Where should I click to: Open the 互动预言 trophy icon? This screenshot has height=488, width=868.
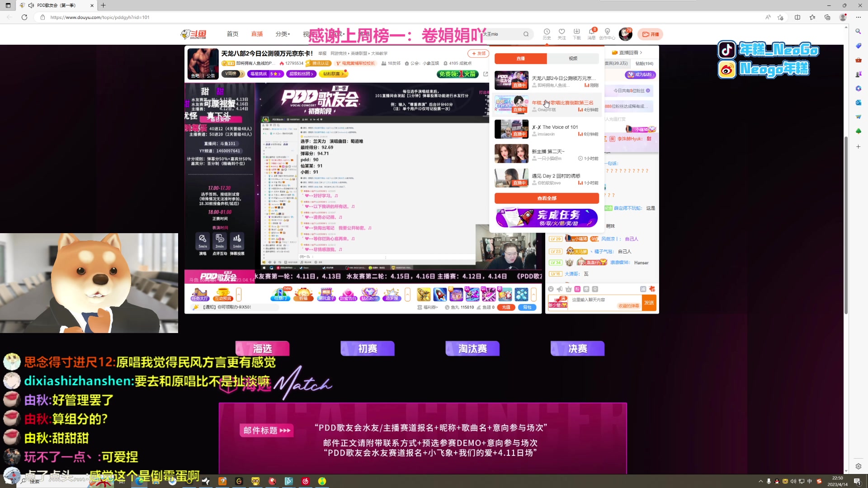pyautogui.click(x=222, y=294)
